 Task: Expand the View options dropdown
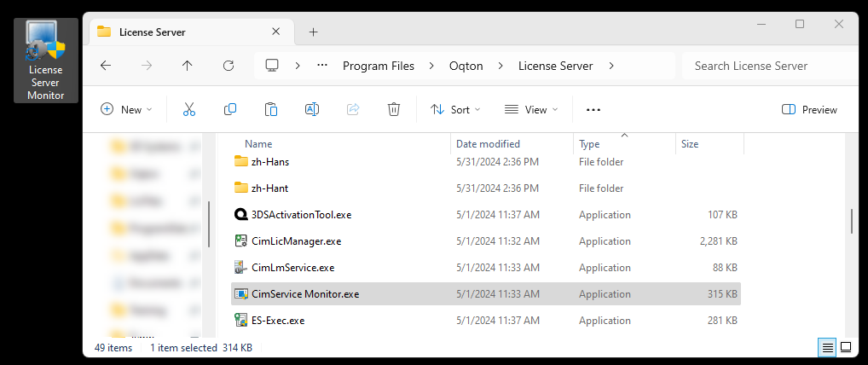tap(530, 109)
